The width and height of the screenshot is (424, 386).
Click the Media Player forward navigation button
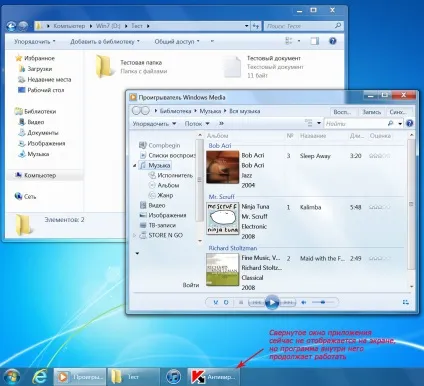(145, 111)
